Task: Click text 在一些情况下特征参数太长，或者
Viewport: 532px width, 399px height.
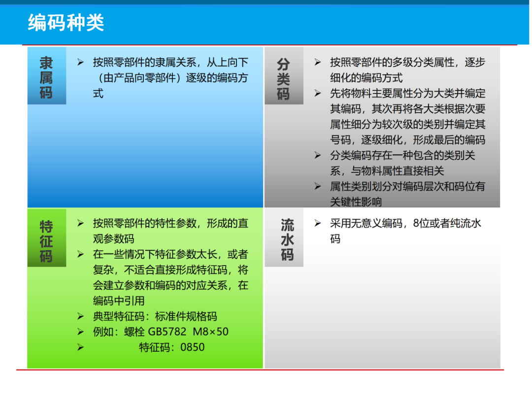Action: pos(170,255)
